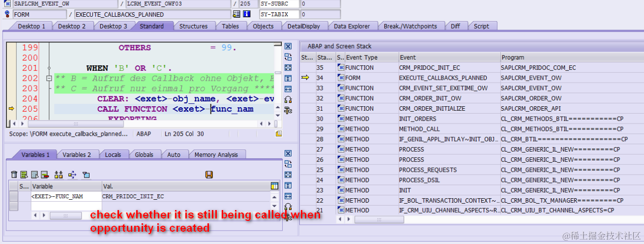Collapse the comment block at line 202
Viewport: 644px width, 244px height.
point(49,78)
